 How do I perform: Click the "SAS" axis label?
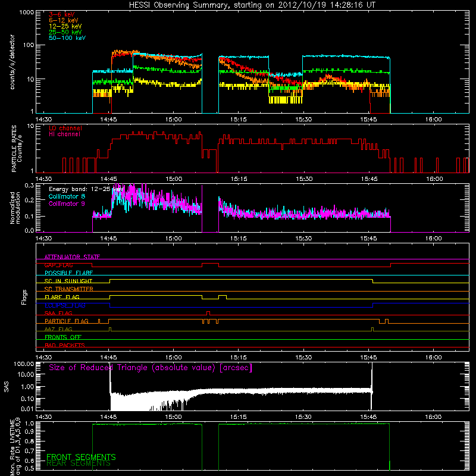(7, 387)
